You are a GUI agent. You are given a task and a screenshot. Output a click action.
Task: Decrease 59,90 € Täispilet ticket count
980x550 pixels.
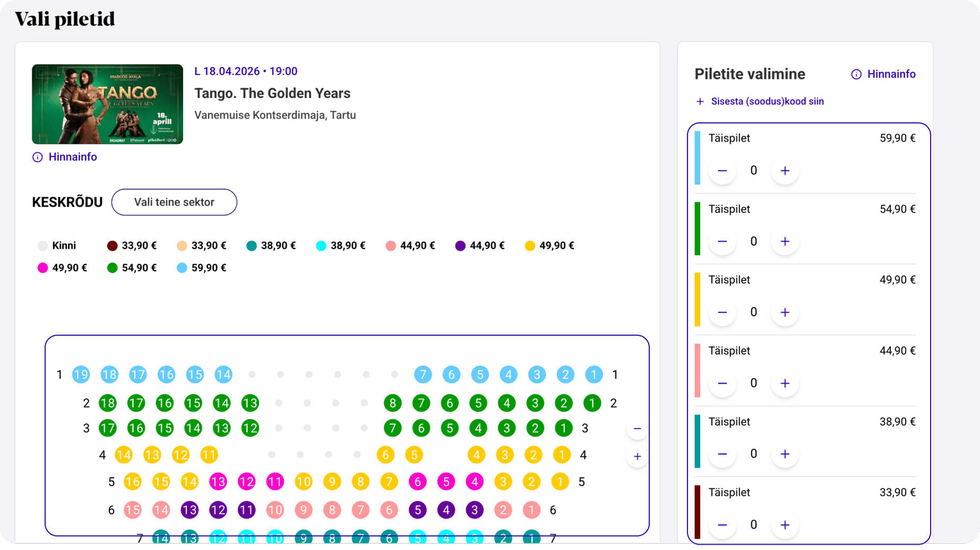coord(722,171)
